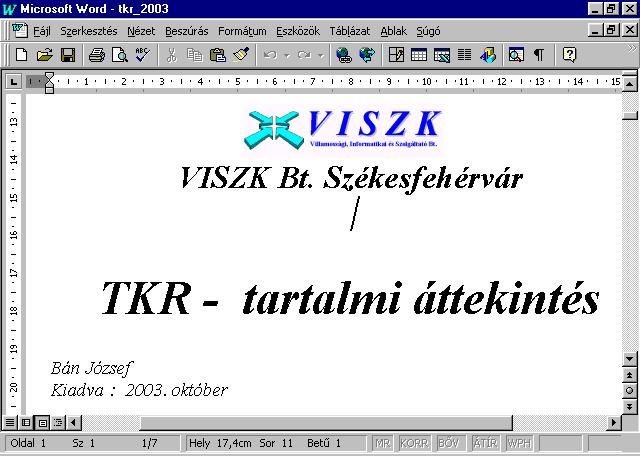The width and height of the screenshot is (640, 456).
Task: Expand the undo history dropdown arrow
Action: pyautogui.click(x=287, y=55)
